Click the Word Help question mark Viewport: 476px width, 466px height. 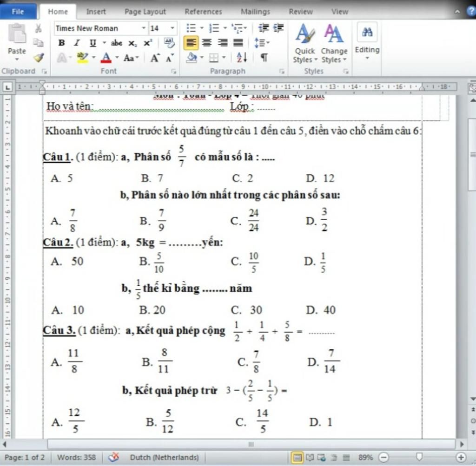point(471,11)
